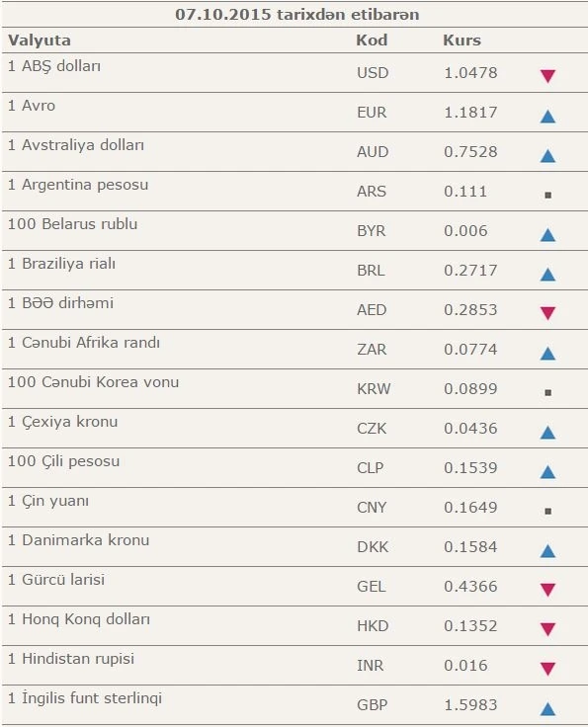Click the 1.1817 rate value for Avro
Screen dimensions: 588x727
click(x=470, y=113)
